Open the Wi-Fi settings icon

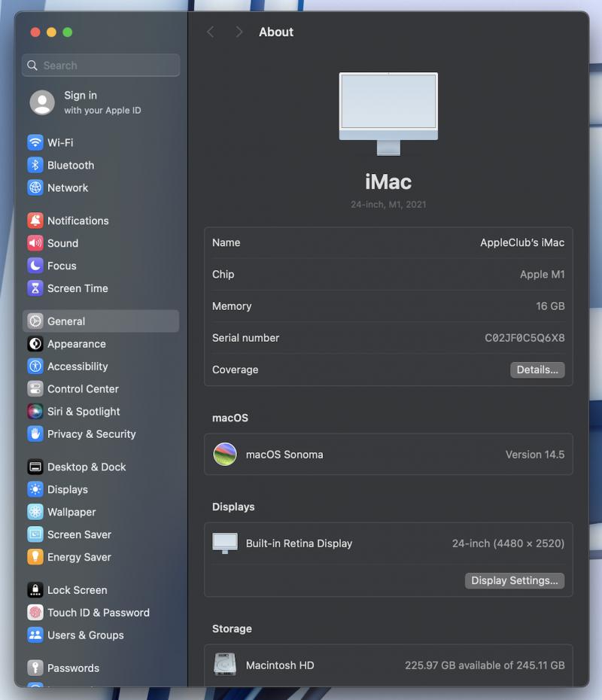pos(35,142)
